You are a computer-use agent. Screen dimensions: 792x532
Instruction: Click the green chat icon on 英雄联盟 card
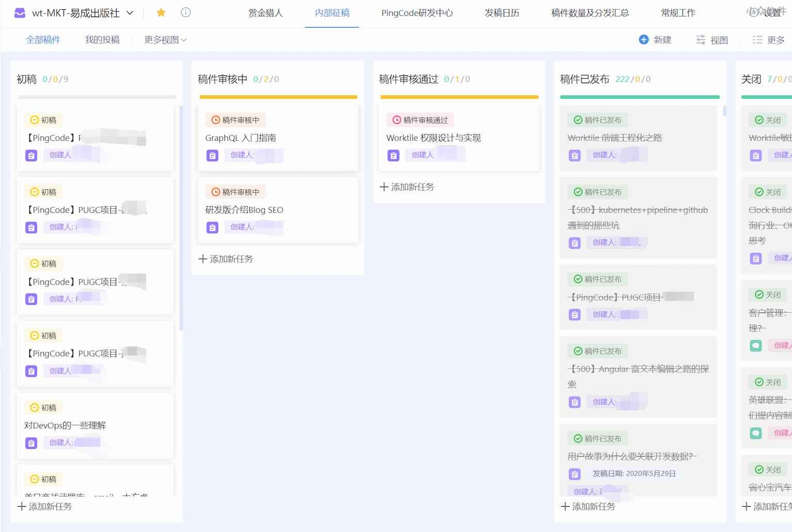tap(755, 433)
